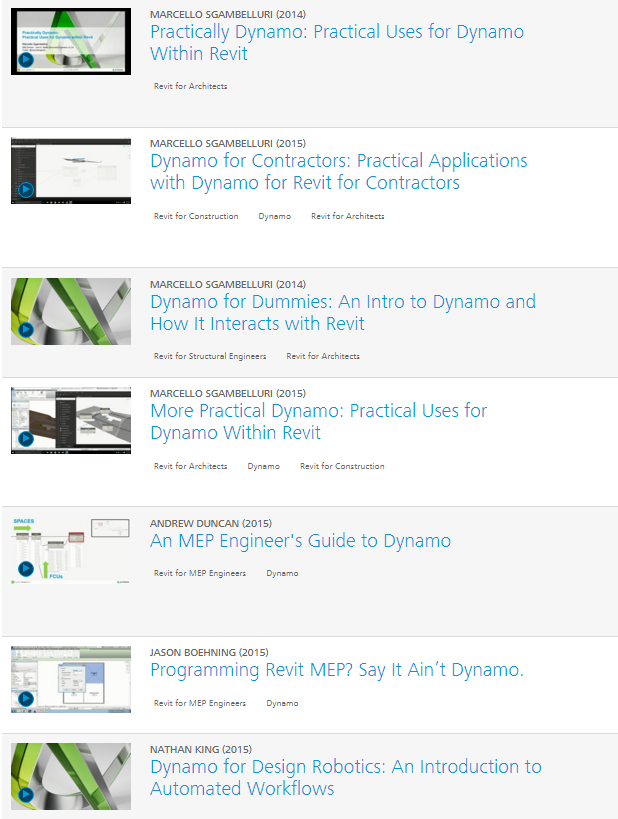Open the More Practical Dynamo title link
618x819 pixels.
pos(318,422)
